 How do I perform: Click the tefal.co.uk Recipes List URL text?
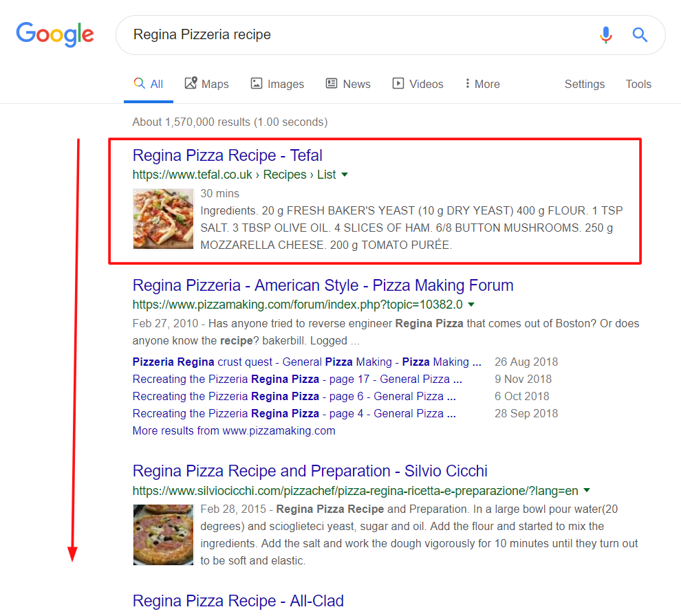click(234, 175)
